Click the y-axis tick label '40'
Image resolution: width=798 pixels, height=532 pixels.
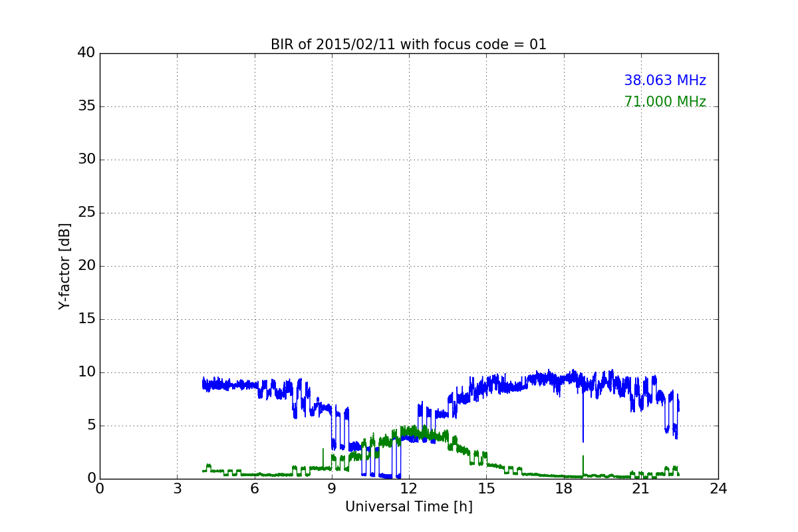pos(86,53)
